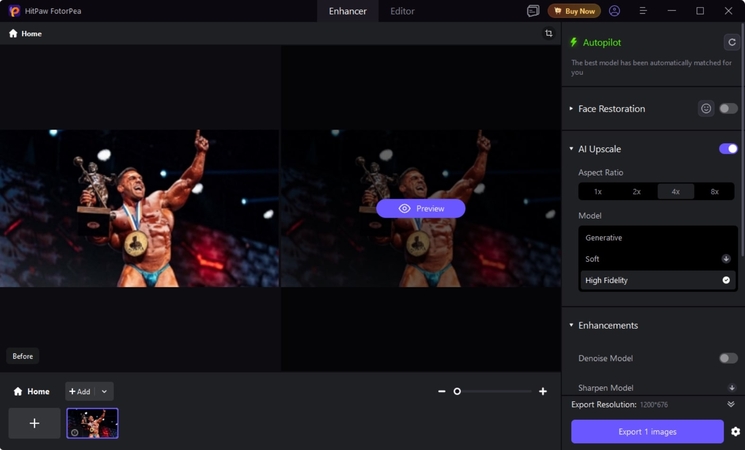Click the Preview button on the image

click(420, 209)
